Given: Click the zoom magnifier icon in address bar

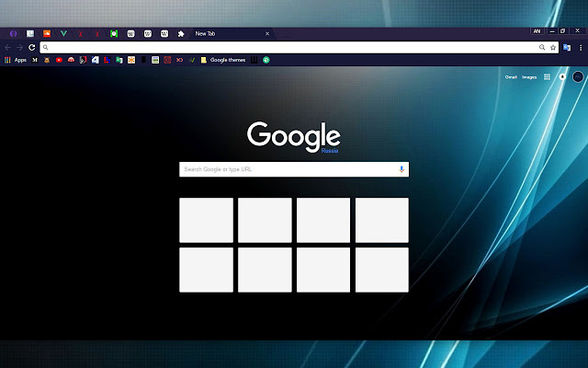Looking at the screenshot, I should pyautogui.click(x=542, y=47).
